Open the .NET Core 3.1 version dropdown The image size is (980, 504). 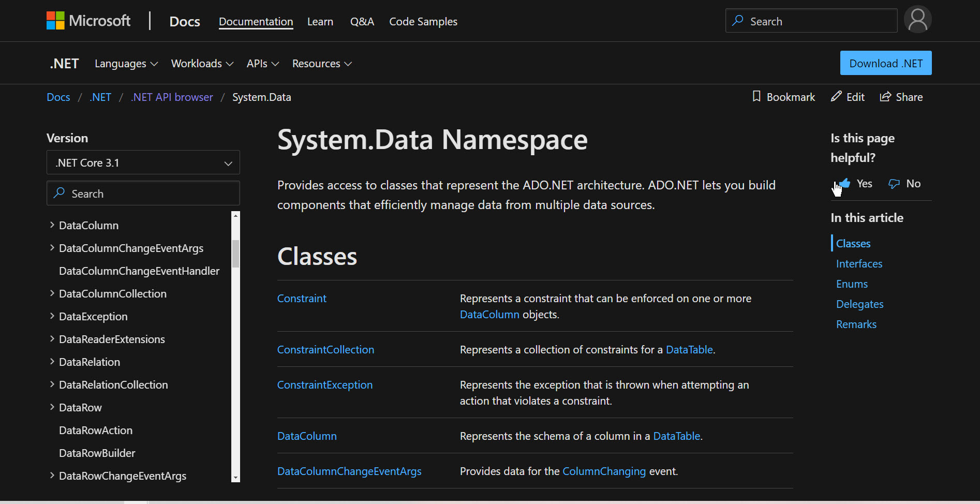coord(143,162)
